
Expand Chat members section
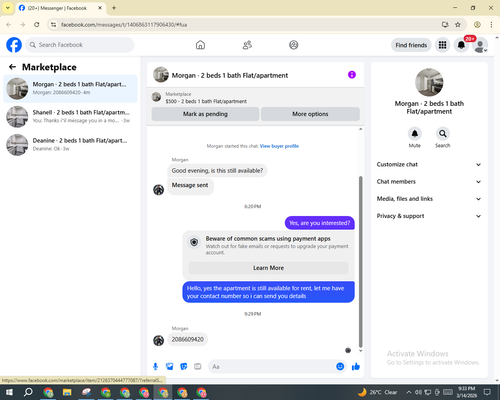tap(429, 182)
